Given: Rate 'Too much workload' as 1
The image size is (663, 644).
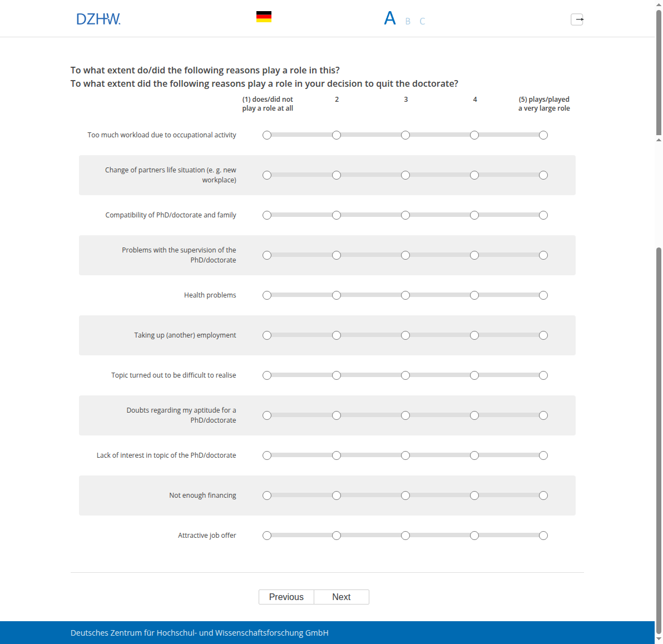Looking at the screenshot, I should pyautogui.click(x=267, y=135).
